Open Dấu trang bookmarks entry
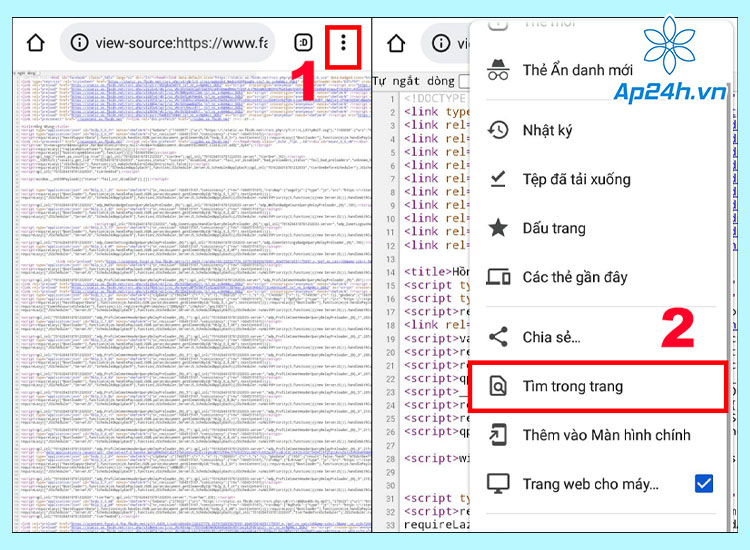 pos(554,229)
